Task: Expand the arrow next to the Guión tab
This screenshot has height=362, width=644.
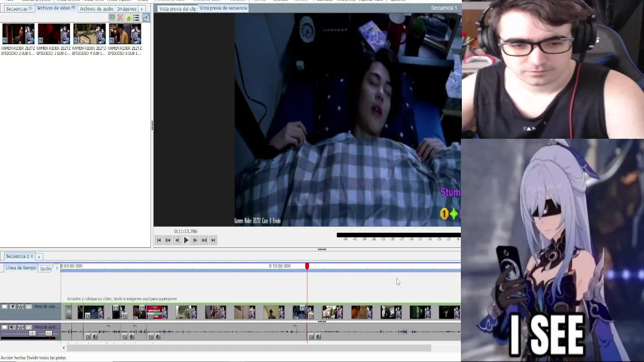Action: click(x=56, y=268)
